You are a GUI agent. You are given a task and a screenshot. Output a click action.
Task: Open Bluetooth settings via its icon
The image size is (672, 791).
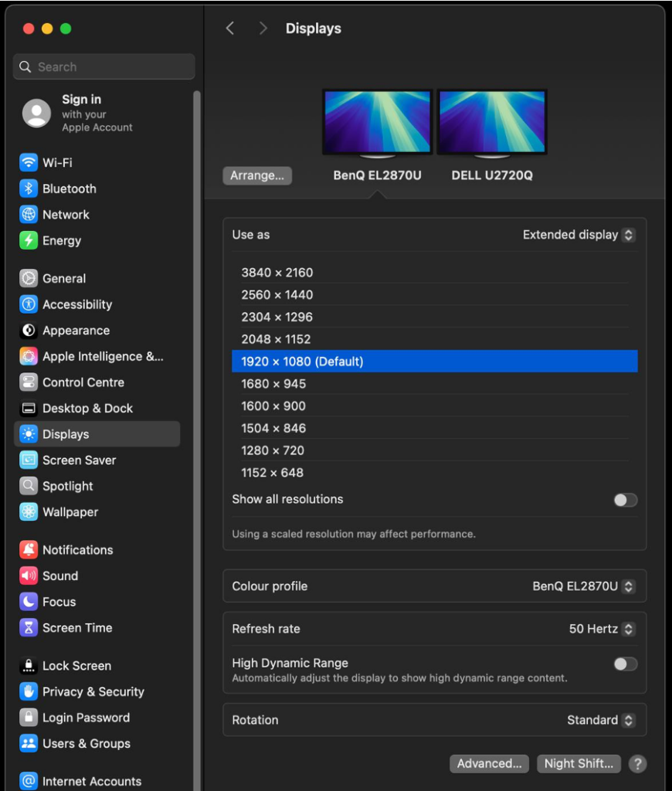(x=29, y=188)
